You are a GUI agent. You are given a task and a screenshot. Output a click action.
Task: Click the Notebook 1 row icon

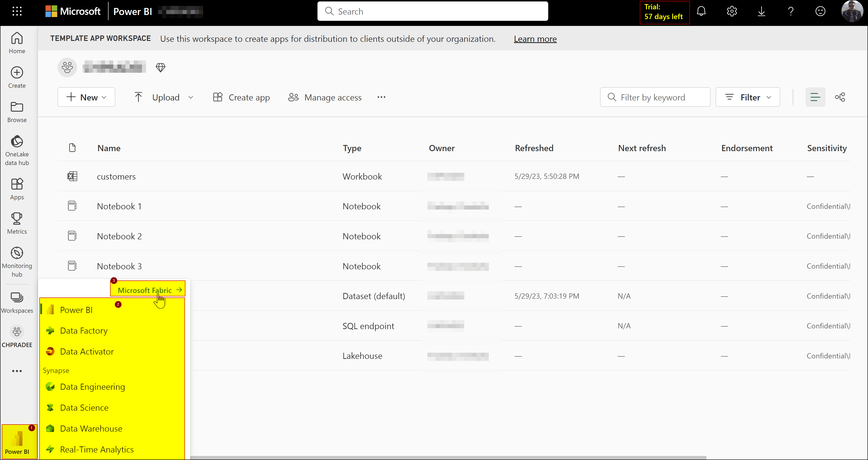pyautogui.click(x=72, y=206)
